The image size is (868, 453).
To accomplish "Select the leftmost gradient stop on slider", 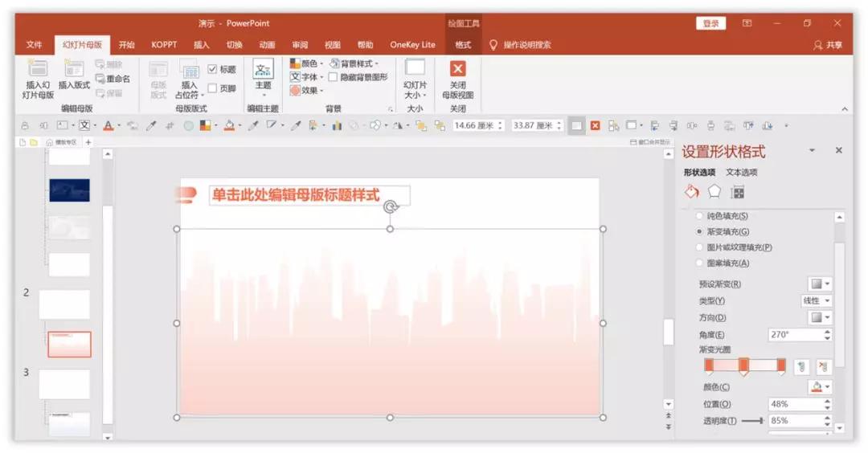I will click(709, 366).
